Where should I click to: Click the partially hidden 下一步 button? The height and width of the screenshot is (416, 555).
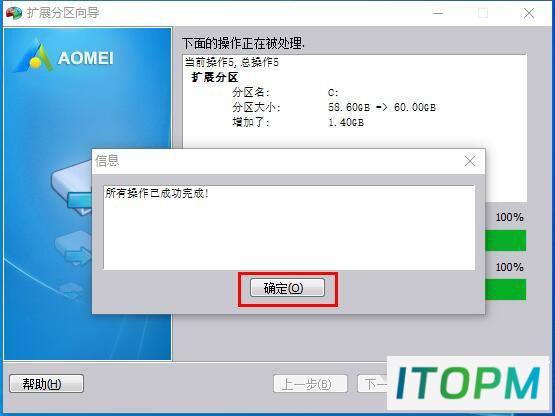click(373, 383)
